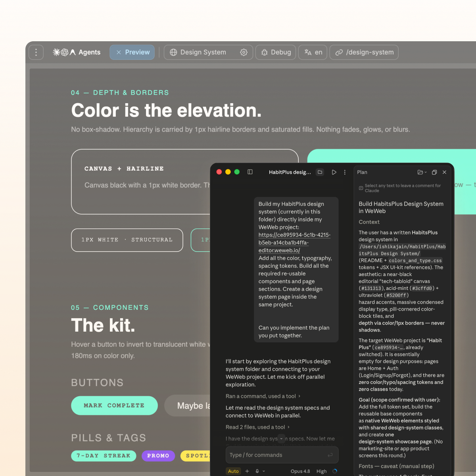Click the #3cffd0 color code in Plan
Screen dimensions: 476x476
click(422, 288)
